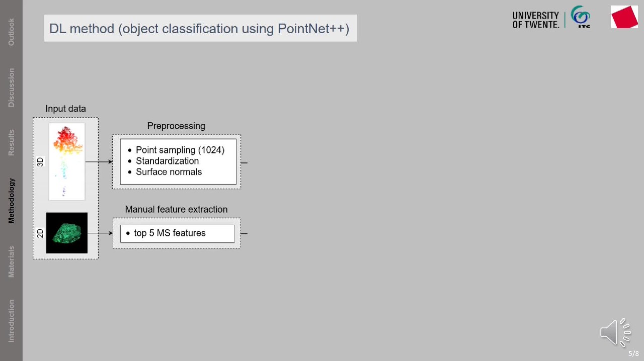
Task: Select the Methodology sidebar tab
Action: coord(11,201)
